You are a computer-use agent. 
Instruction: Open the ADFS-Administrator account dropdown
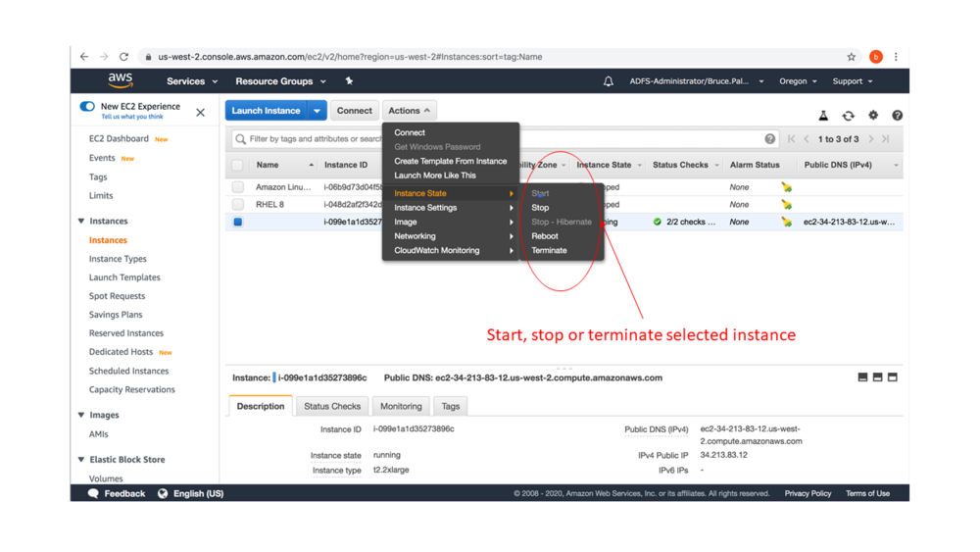click(x=696, y=81)
